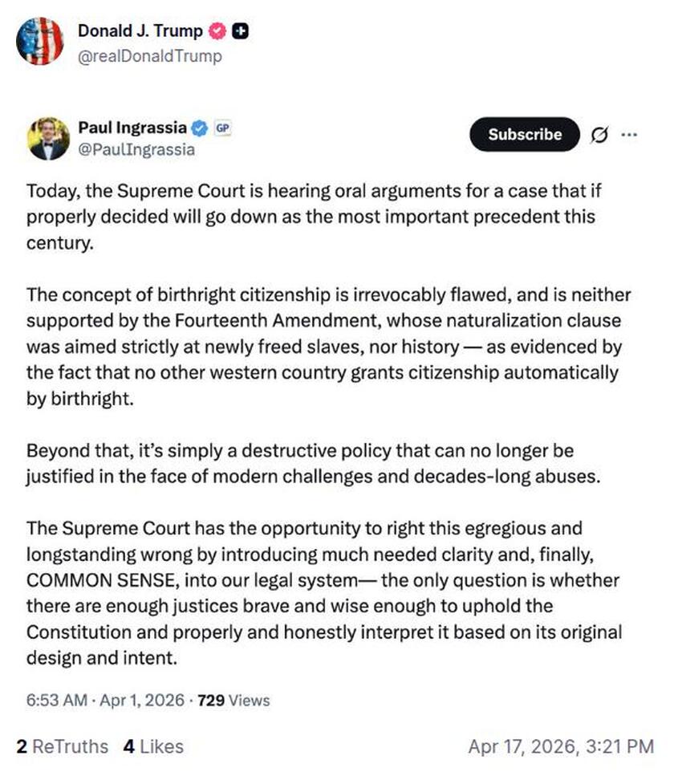Open Paul Ingrassia's avatar photo
674x784 pixels.
click(x=47, y=137)
